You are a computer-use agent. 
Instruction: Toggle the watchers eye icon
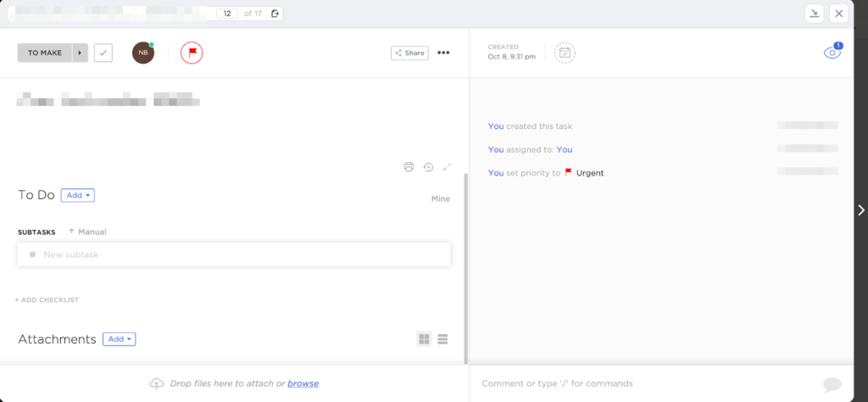click(x=832, y=53)
